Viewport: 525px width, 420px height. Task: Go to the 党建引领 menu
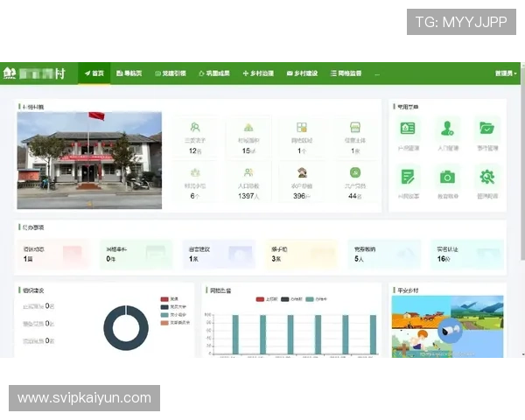tap(171, 73)
